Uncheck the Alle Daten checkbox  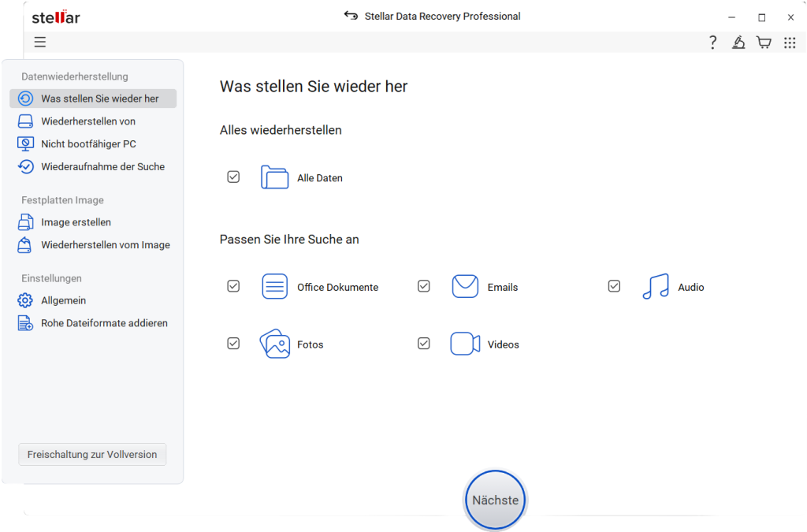[233, 177]
